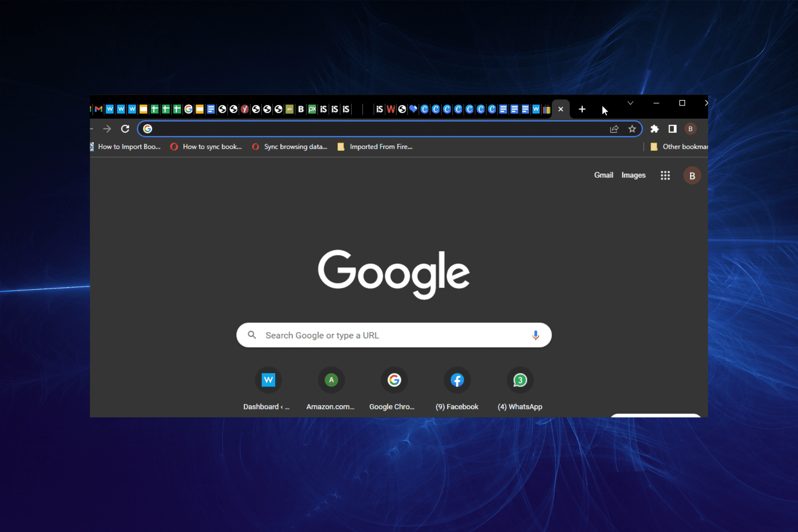Share this page icon in address bar
The height and width of the screenshot is (532, 798).
(614, 129)
